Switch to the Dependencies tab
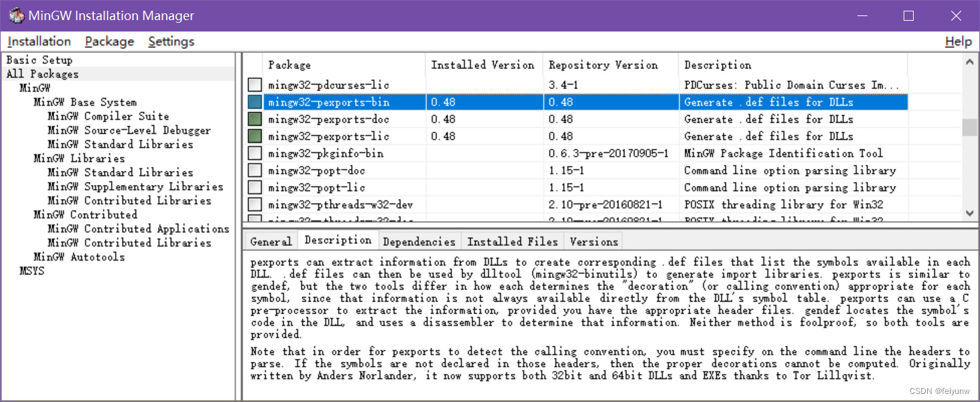Viewport: 980px width, 402px height. click(419, 242)
